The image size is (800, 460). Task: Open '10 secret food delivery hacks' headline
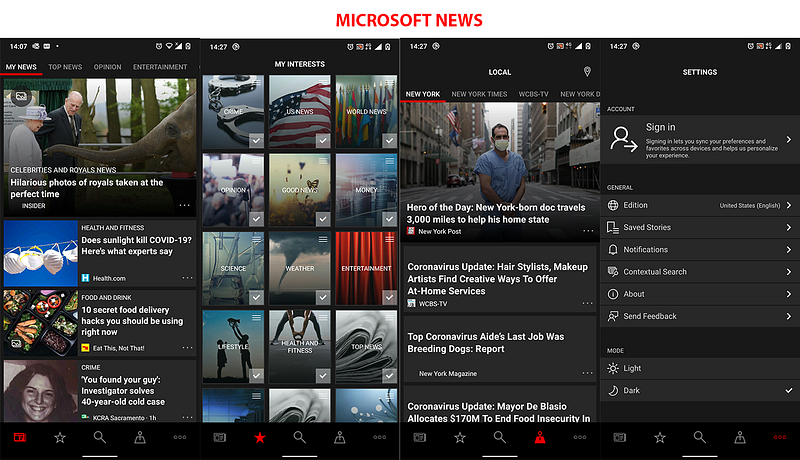point(132,321)
